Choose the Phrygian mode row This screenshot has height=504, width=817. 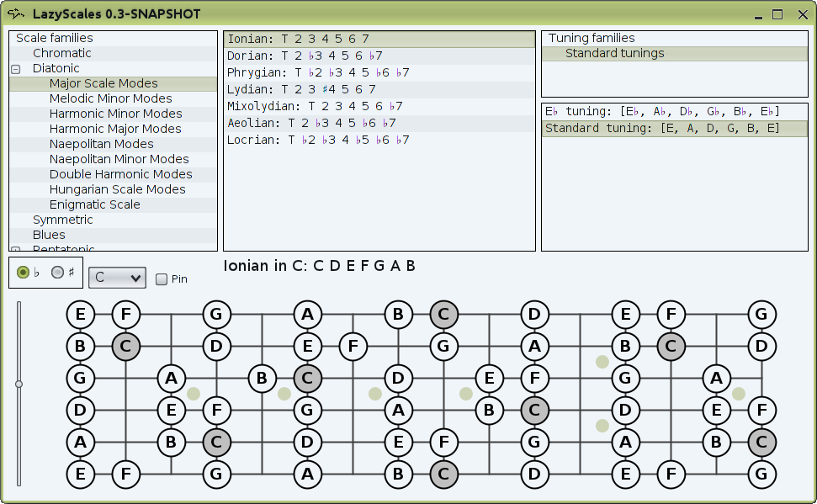pos(379,72)
